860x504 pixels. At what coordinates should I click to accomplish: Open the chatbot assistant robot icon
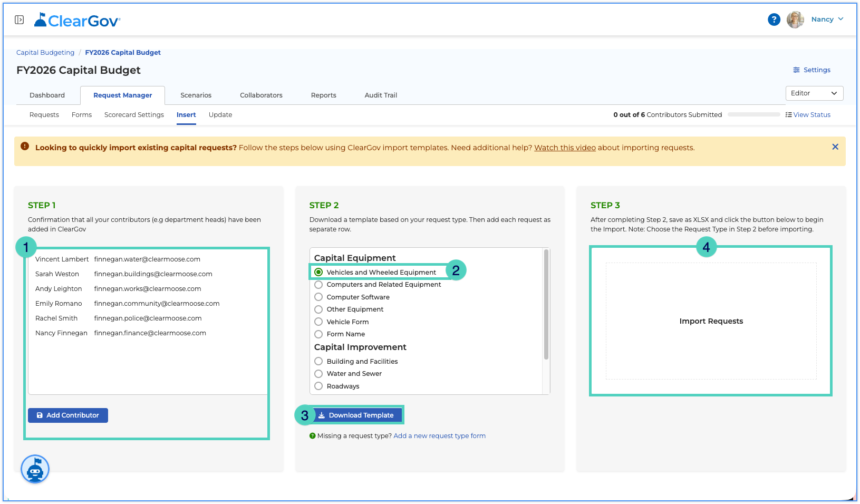click(35, 469)
